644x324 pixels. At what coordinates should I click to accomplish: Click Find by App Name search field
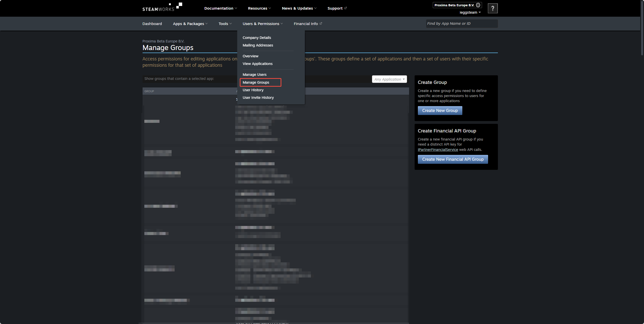(461, 24)
